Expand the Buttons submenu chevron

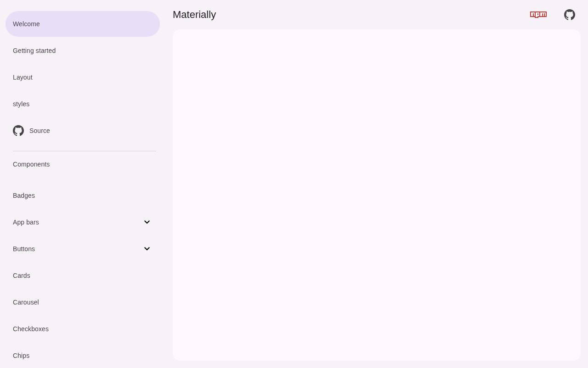point(147,249)
